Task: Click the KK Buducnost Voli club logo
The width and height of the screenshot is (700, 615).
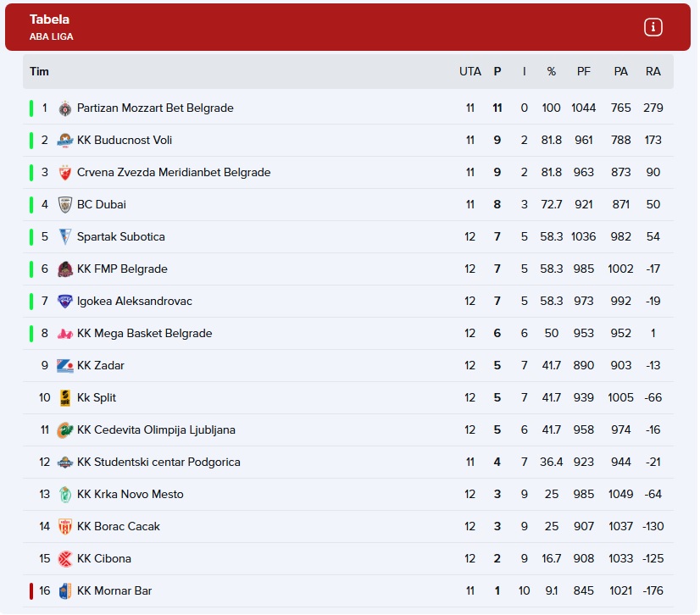Action: coord(65,141)
